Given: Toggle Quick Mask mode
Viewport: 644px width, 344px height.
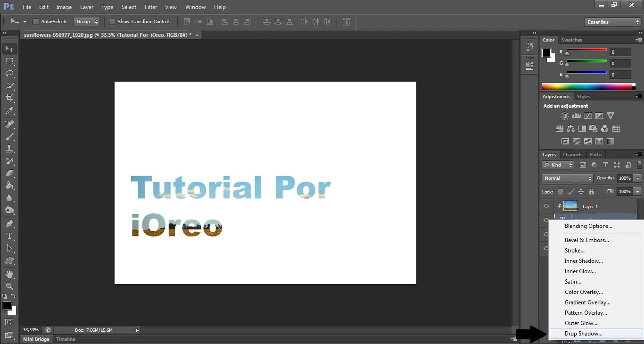Looking at the screenshot, I should pos(9,322).
